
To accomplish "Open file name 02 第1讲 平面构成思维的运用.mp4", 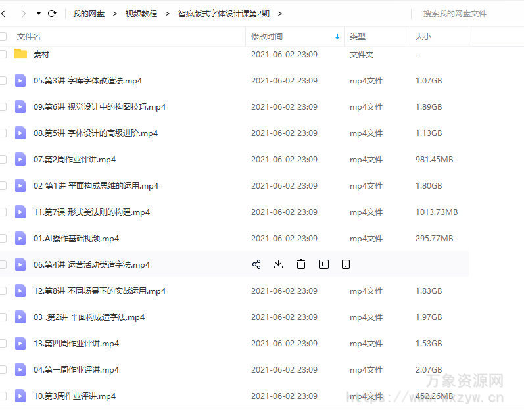I will (x=96, y=186).
